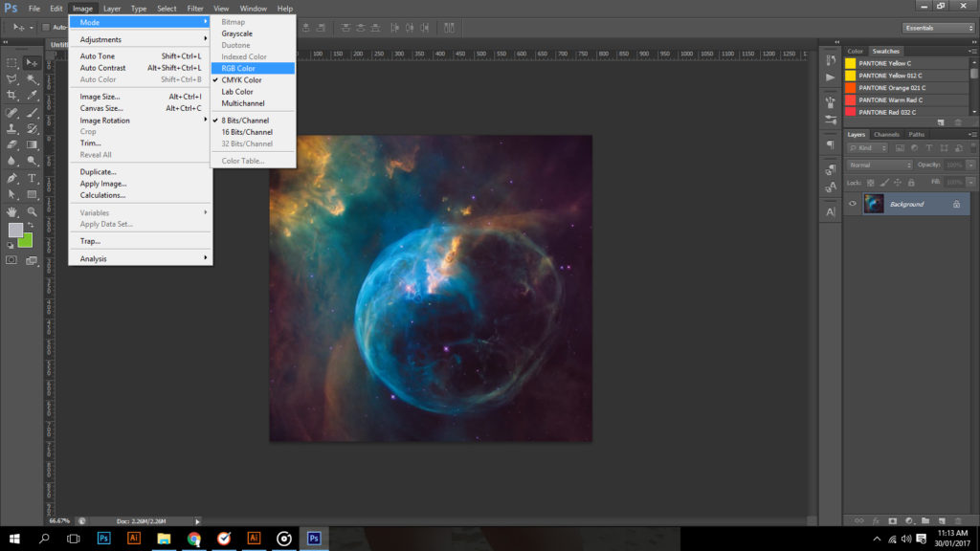Viewport: 980px width, 551px height.
Task: Select the Gradient tool
Action: click(33, 145)
